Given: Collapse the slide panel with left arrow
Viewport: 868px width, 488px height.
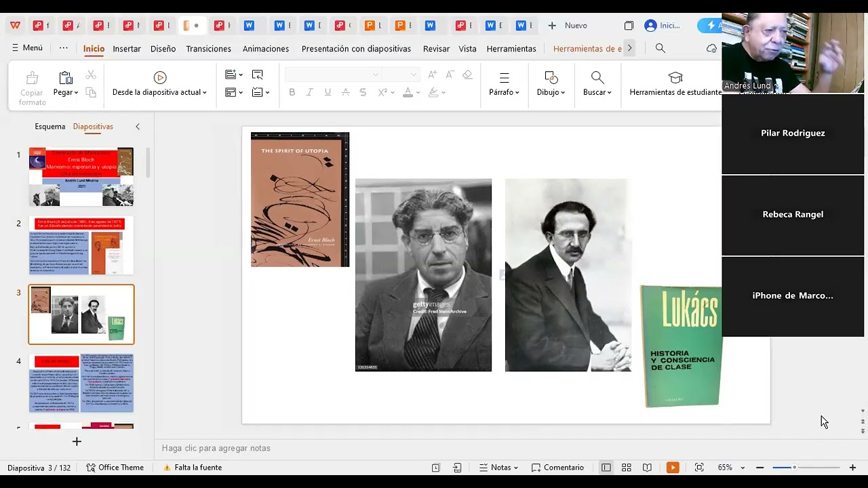Looking at the screenshot, I should (138, 127).
